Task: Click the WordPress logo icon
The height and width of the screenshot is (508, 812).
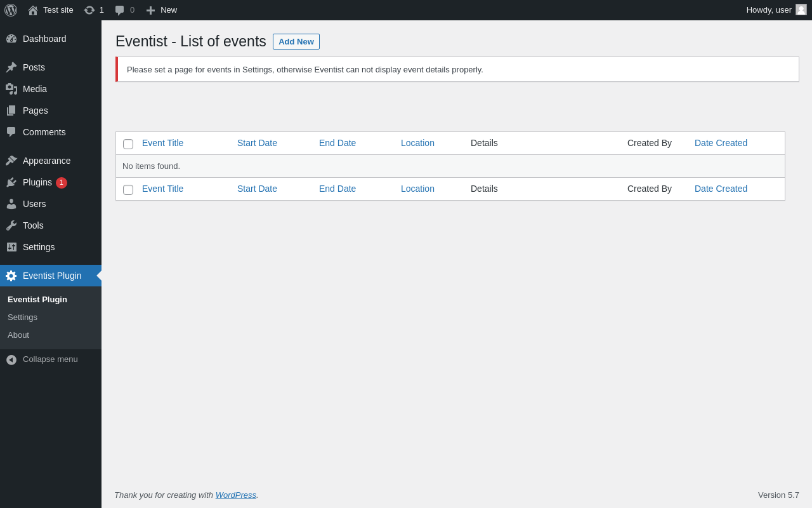Action: (11, 10)
